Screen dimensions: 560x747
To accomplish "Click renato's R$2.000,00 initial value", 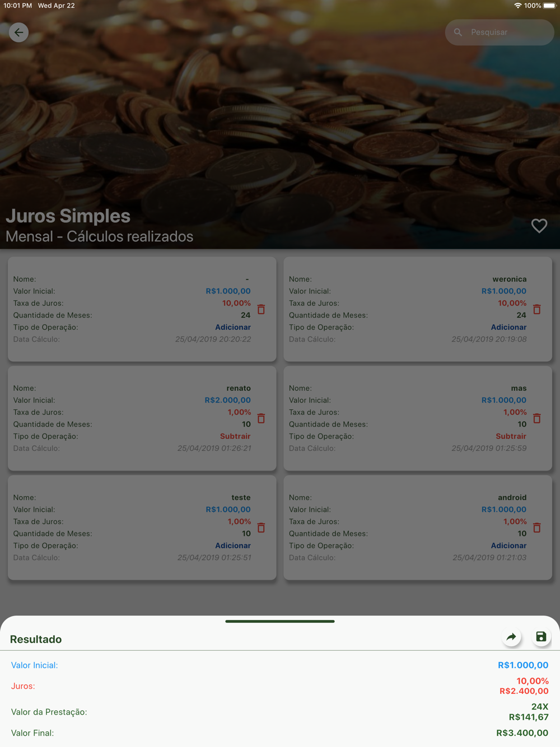I will coord(228,400).
